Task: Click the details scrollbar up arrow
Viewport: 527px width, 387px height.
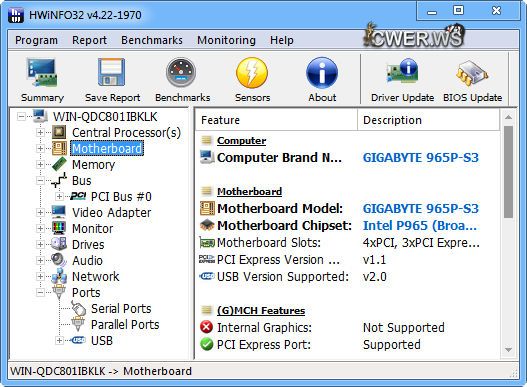Action: (x=508, y=117)
